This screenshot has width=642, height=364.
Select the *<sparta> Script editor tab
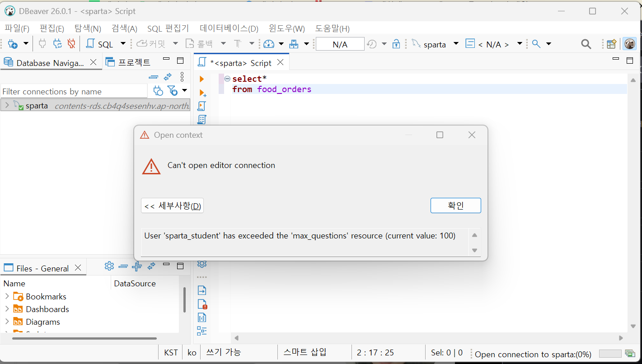241,63
